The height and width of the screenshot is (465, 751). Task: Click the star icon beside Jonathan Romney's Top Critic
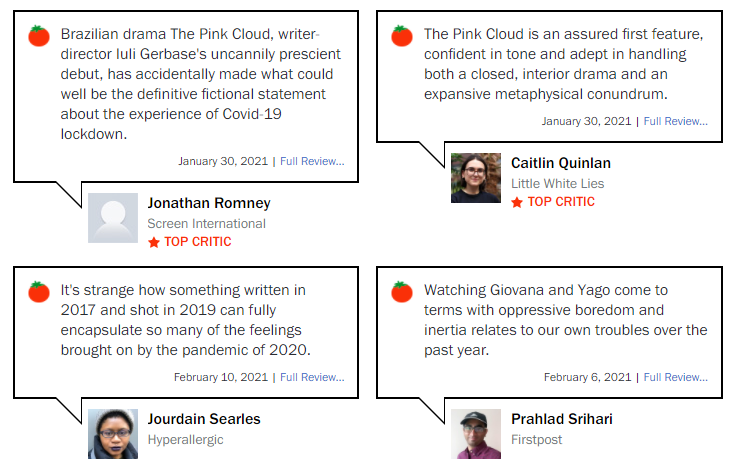pyautogui.click(x=154, y=242)
